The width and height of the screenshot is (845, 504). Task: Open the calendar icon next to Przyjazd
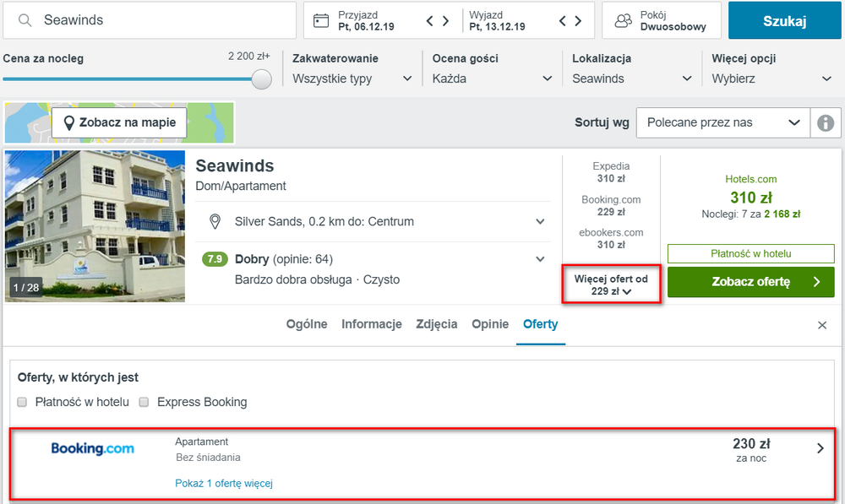pos(321,21)
